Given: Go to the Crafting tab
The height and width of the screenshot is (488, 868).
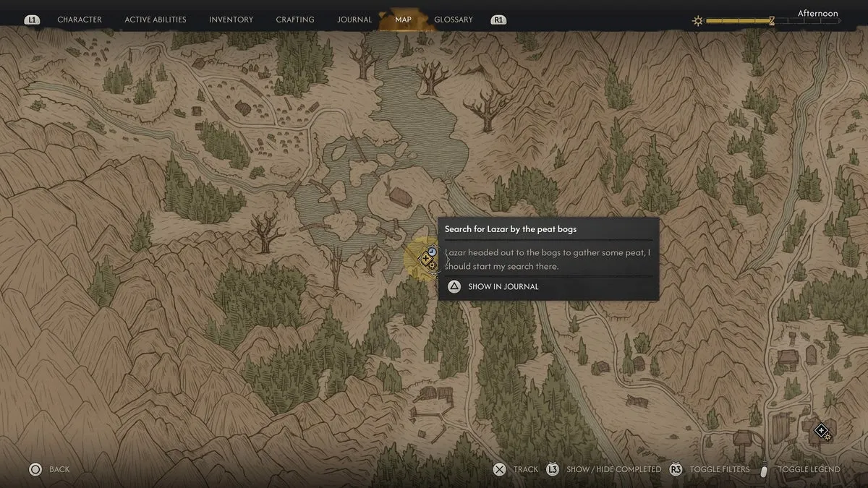Looking at the screenshot, I should (295, 20).
